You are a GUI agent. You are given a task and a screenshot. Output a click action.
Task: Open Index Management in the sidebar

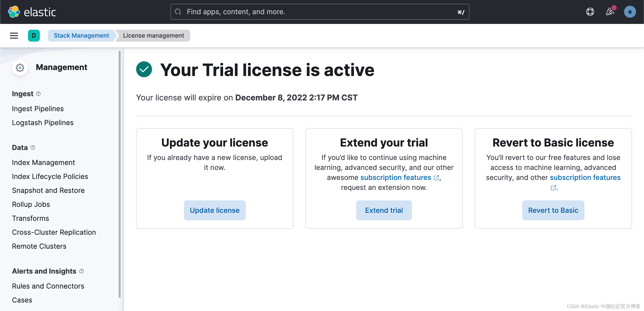point(44,162)
